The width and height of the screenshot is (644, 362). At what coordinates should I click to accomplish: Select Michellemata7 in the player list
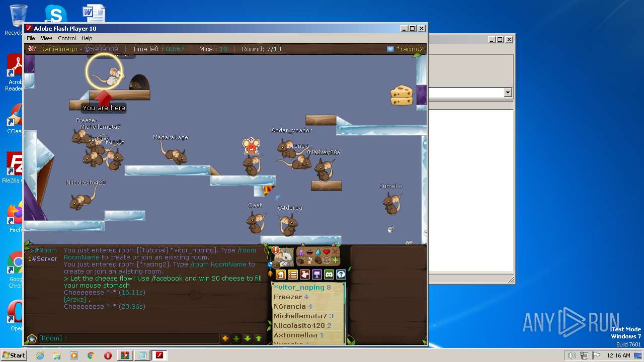[x=303, y=316]
